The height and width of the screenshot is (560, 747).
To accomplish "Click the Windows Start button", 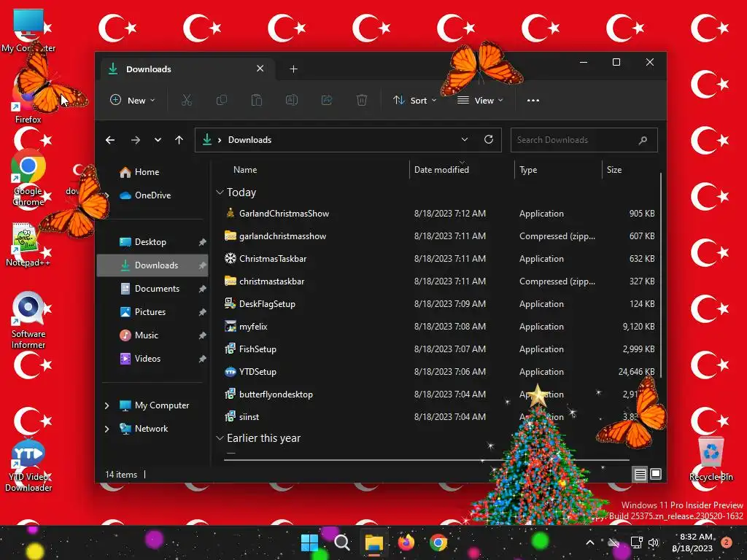I will click(309, 542).
